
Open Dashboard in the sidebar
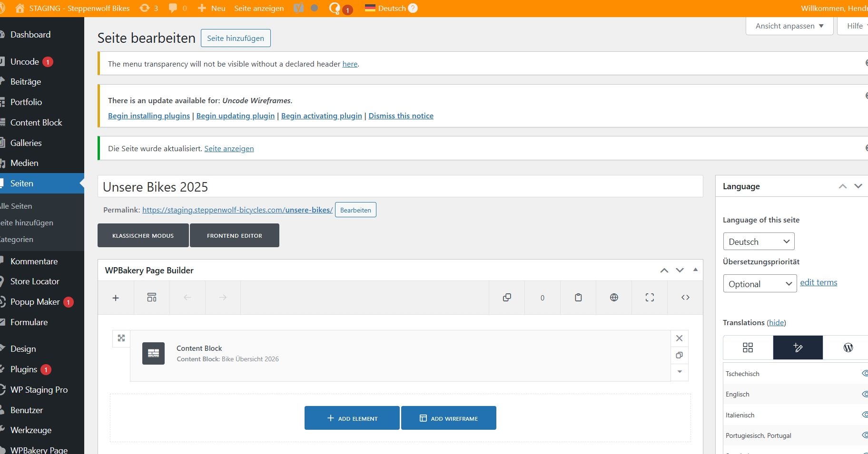pos(30,35)
